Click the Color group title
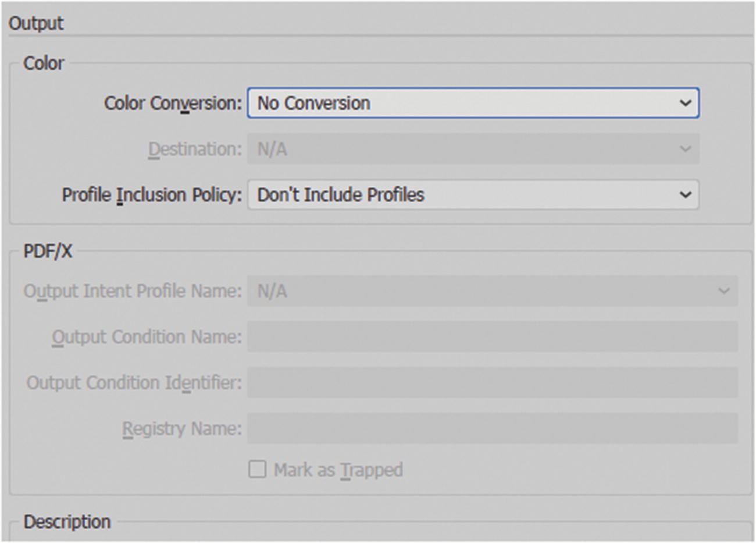Image resolution: width=756 pixels, height=543 pixels. click(x=44, y=63)
